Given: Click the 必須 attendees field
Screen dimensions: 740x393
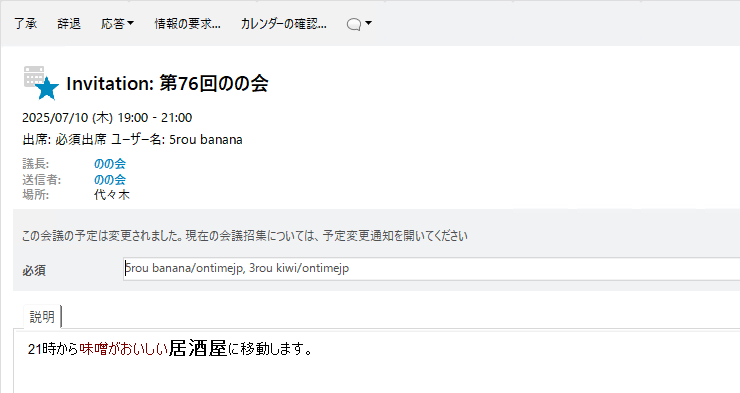Looking at the screenshot, I should click(x=431, y=269).
